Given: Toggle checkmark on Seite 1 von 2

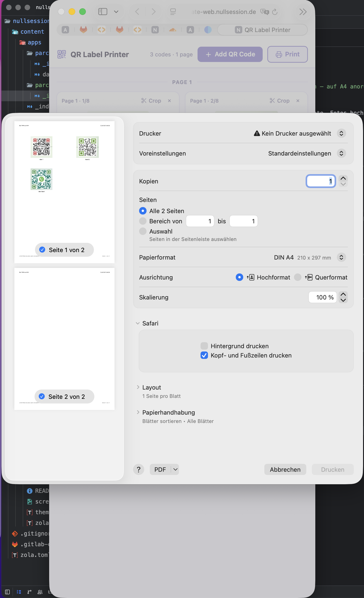Looking at the screenshot, I should click(42, 250).
